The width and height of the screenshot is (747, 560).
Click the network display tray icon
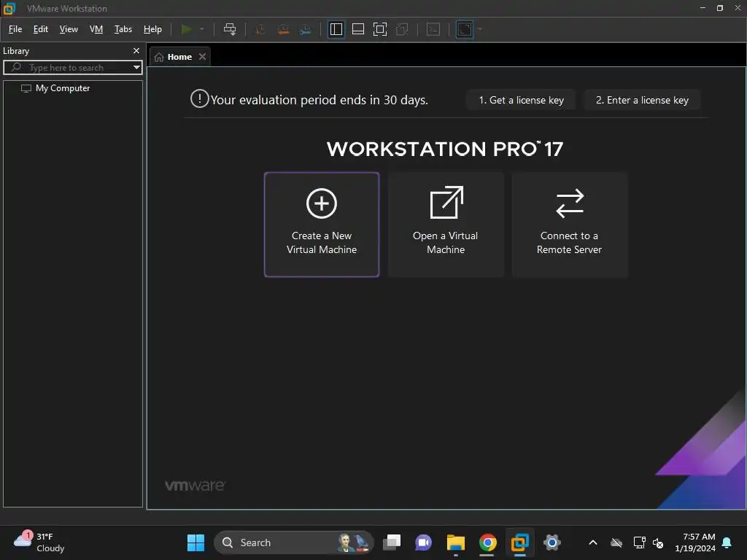639,542
